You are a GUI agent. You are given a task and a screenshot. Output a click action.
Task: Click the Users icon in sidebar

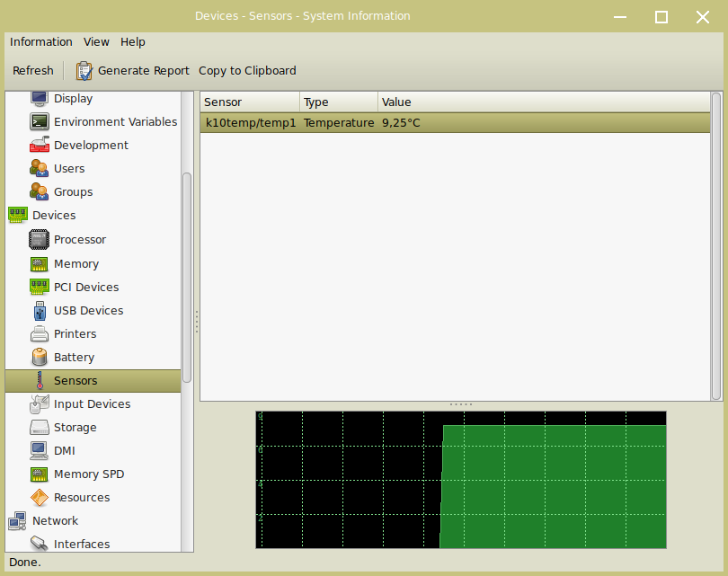(40, 168)
